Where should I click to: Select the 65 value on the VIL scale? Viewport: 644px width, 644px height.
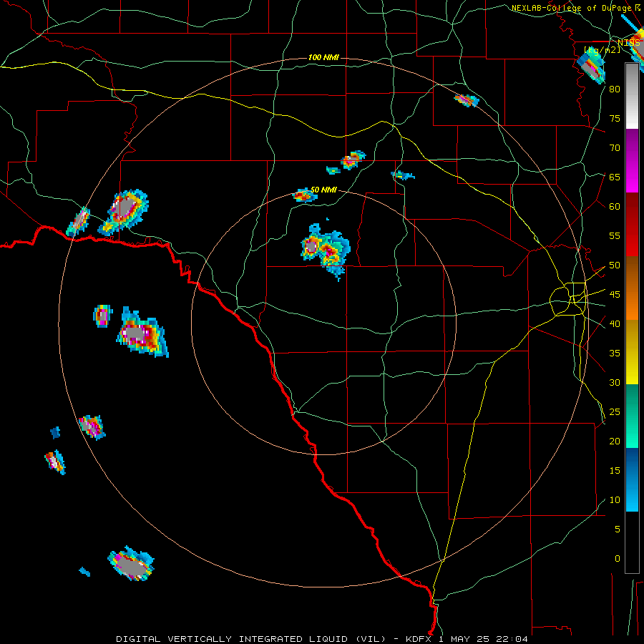coord(615,177)
